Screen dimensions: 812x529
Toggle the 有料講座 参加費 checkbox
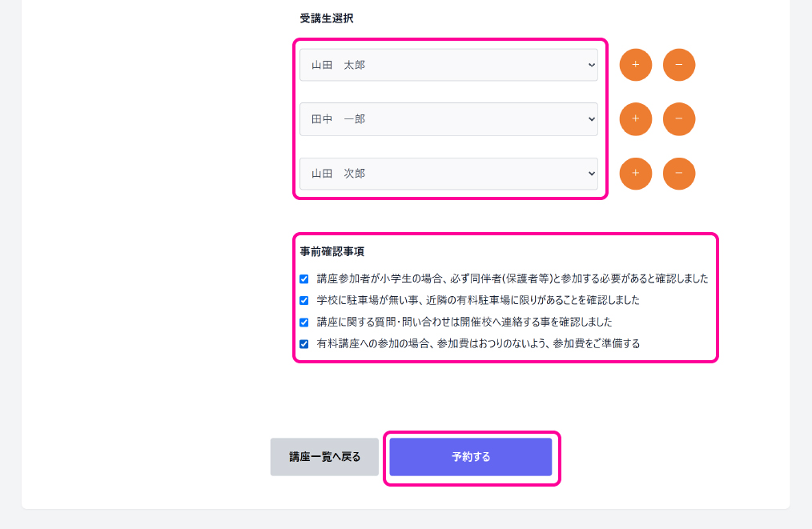304,344
